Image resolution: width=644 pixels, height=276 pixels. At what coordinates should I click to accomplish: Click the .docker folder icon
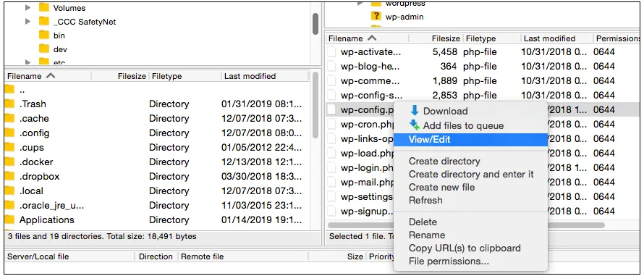tap(9, 162)
